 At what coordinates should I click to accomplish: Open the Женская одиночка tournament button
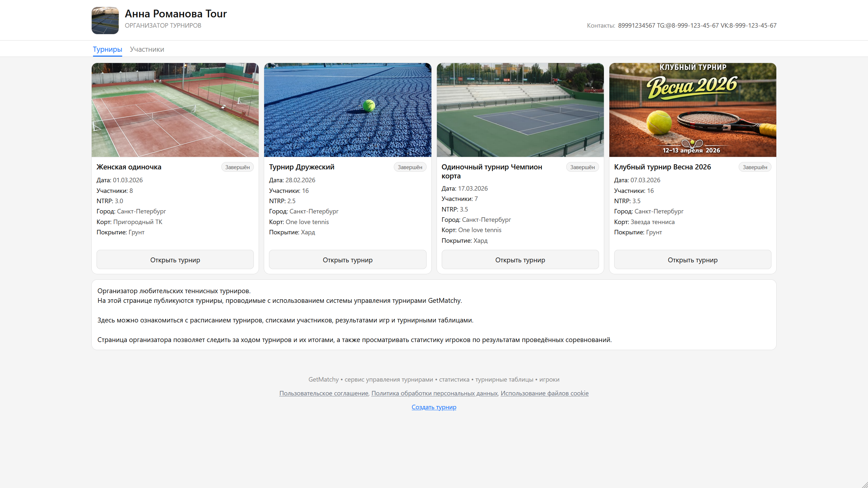pyautogui.click(x=175, y=260)
